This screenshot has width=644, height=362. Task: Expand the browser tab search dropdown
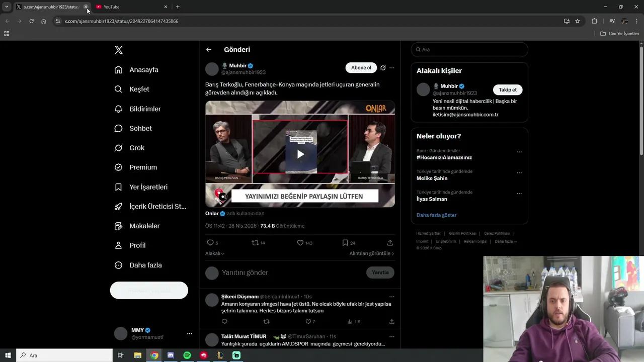[x=7, y=7]
